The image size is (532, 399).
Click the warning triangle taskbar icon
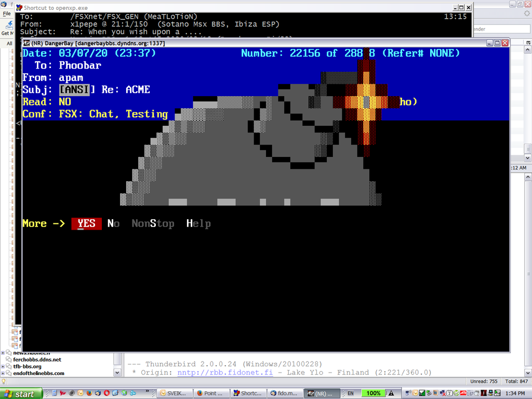pos(391,393)
